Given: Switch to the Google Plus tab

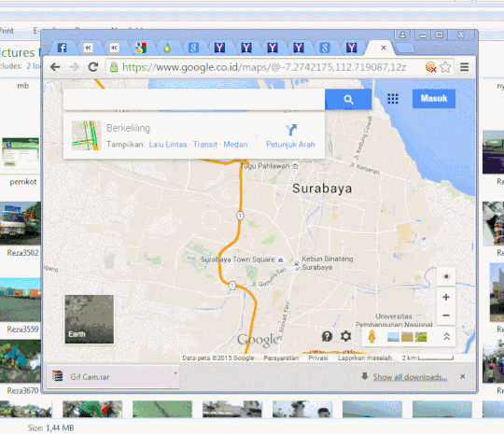Looking at the screenshot, I should [141, 48].
